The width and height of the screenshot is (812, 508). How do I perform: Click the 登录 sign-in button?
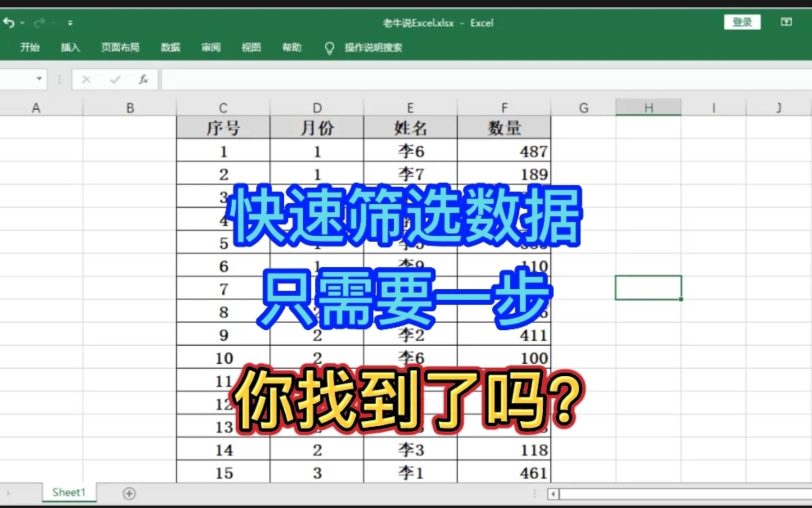pos(742,22)
